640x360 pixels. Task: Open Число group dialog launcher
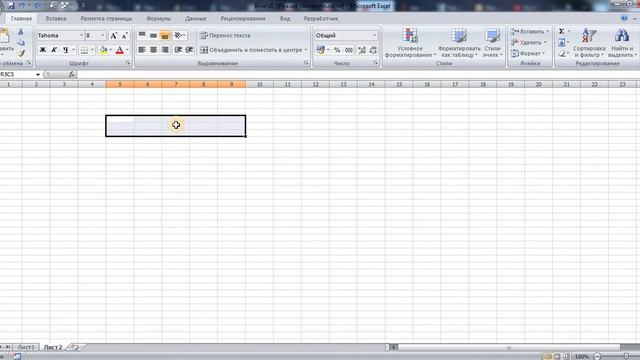(x=375, y=63)
